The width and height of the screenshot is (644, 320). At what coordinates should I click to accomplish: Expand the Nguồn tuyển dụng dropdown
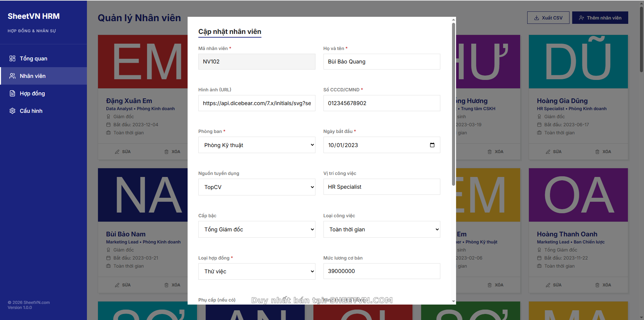pos(256,187)
